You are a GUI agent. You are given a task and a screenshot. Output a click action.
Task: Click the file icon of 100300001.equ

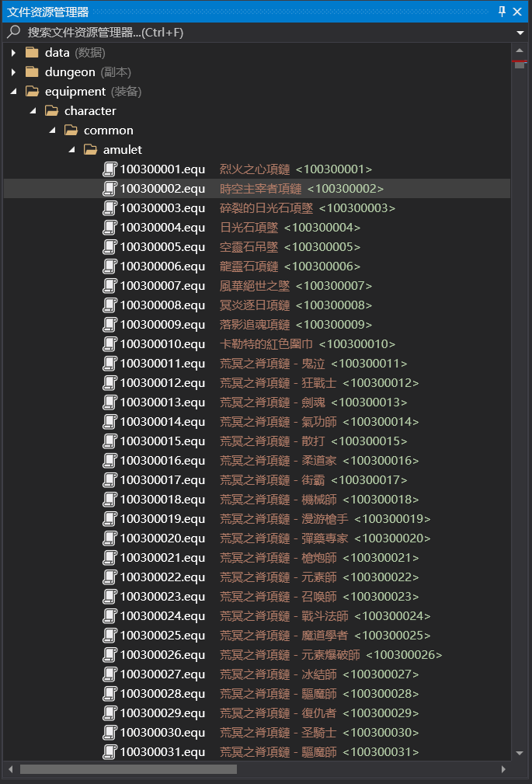[x=110, y=169]
